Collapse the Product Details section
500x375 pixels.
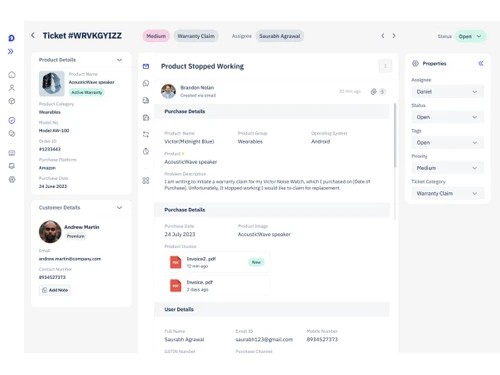point(119,60)
